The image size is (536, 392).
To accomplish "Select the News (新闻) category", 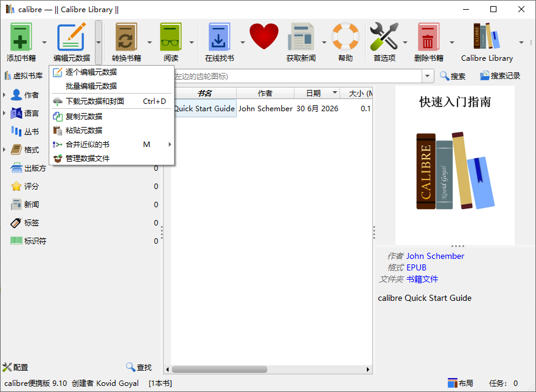I will (24, 205).
